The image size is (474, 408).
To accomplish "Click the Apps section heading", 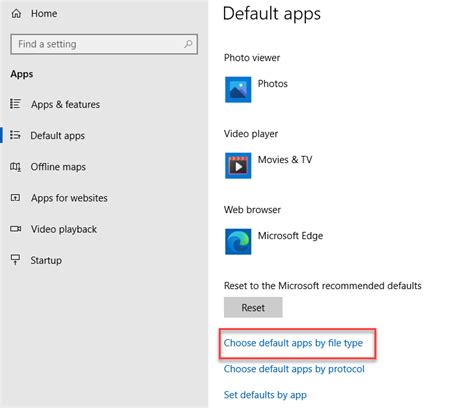I will coord(22,74).
